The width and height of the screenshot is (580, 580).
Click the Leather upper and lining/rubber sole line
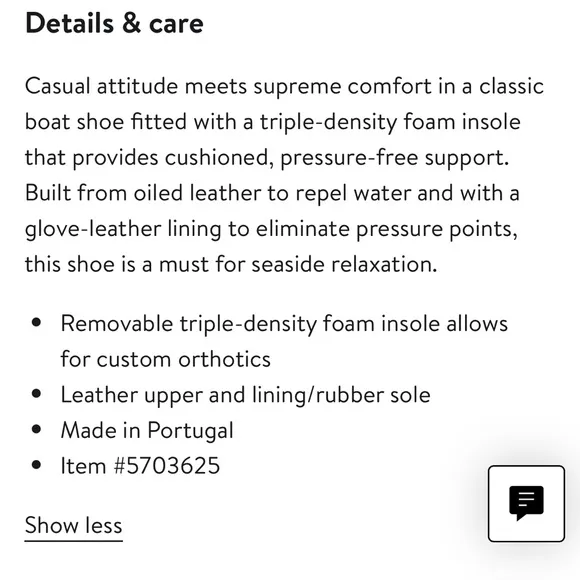[x=245, y=395]
